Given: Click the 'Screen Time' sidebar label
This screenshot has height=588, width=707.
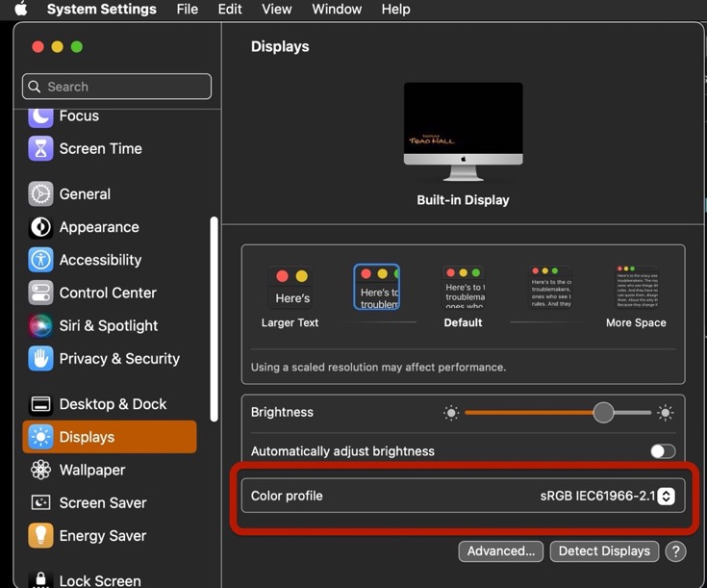Looking at the screenshot, I should [x=101, y=148].
